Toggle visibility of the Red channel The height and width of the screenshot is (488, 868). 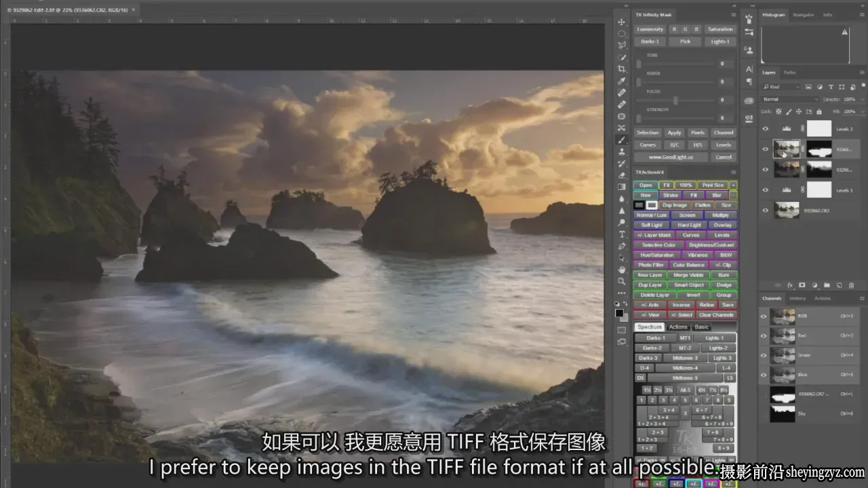(x=764, y=335)
